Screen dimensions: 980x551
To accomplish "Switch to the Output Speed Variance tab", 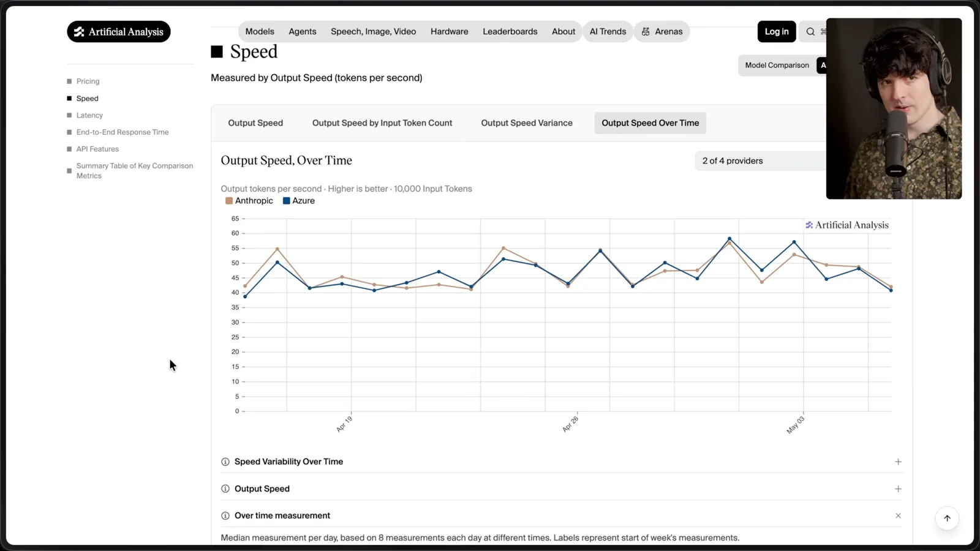I will pos(527,123).
